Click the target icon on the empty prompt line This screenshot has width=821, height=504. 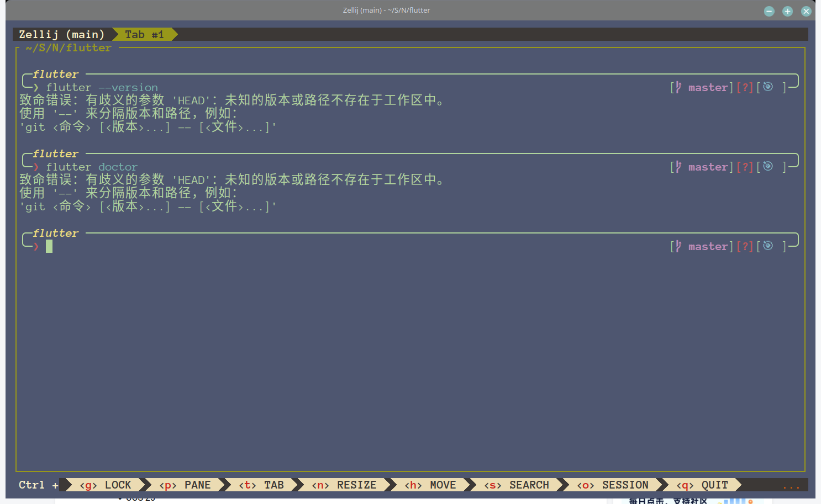(768, 246)
